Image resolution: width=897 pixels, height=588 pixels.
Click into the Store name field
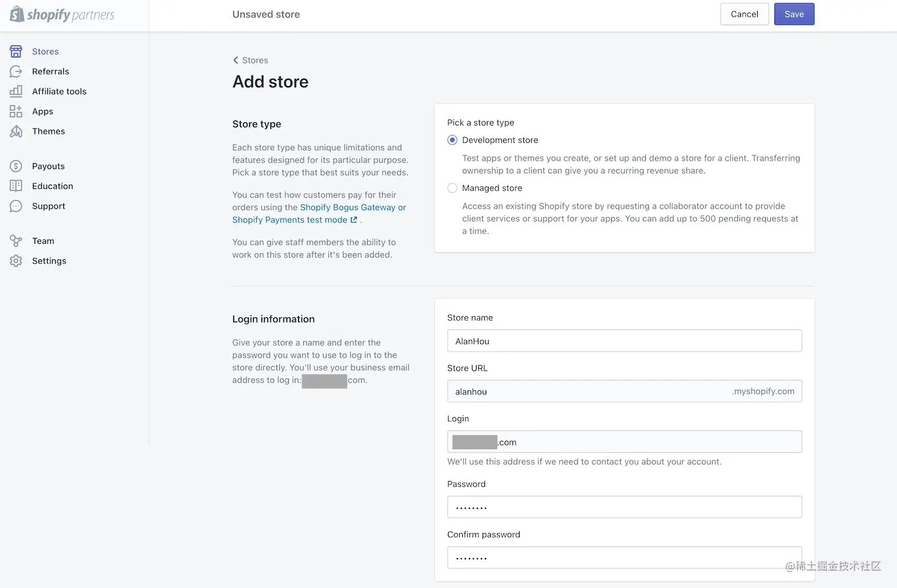(624, 341)
